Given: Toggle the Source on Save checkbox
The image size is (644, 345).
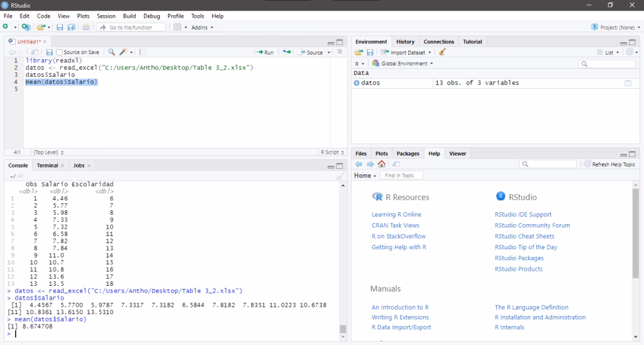Looking at the screenshot, I should 60,52.
